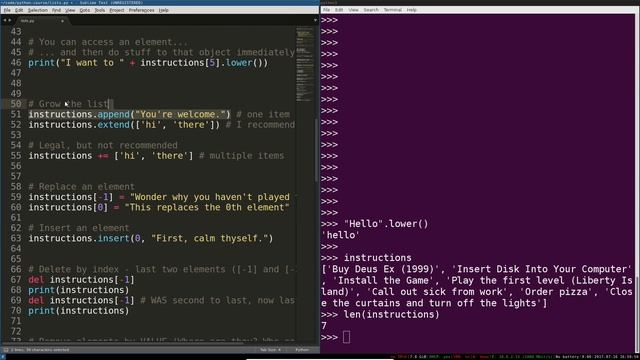Open the terminal window's View menu
640x360 pixels.
tap(353, 10)
